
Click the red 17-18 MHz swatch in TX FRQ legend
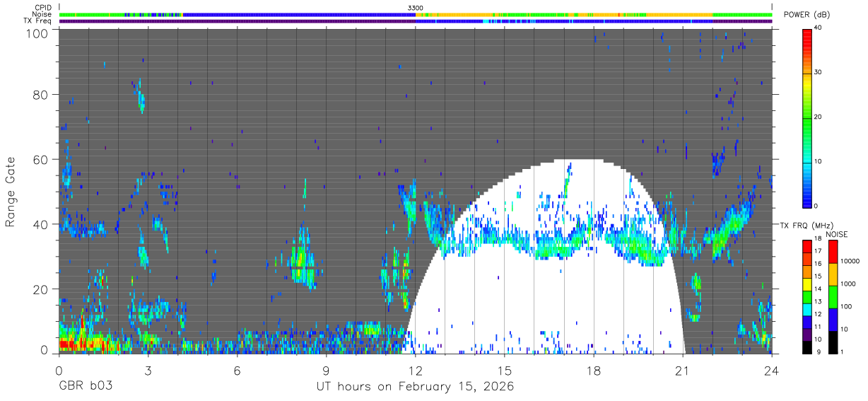tap(807, 245)
